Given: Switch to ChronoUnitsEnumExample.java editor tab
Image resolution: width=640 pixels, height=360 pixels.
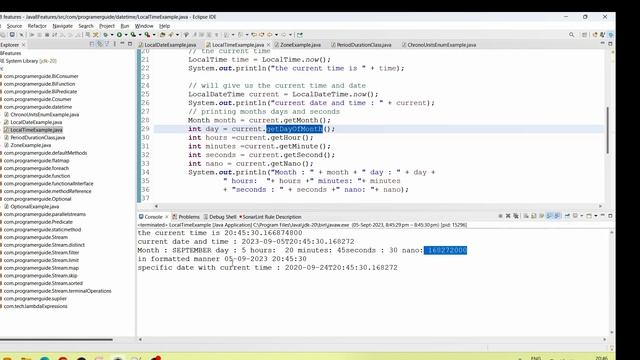Looking at the screenshot, I should point(439,45).
